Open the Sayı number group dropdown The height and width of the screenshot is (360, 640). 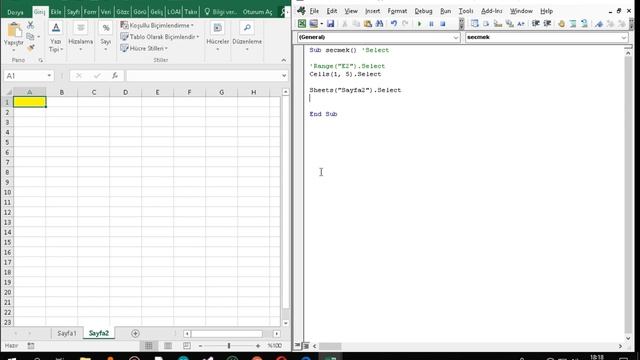[106, 38]
